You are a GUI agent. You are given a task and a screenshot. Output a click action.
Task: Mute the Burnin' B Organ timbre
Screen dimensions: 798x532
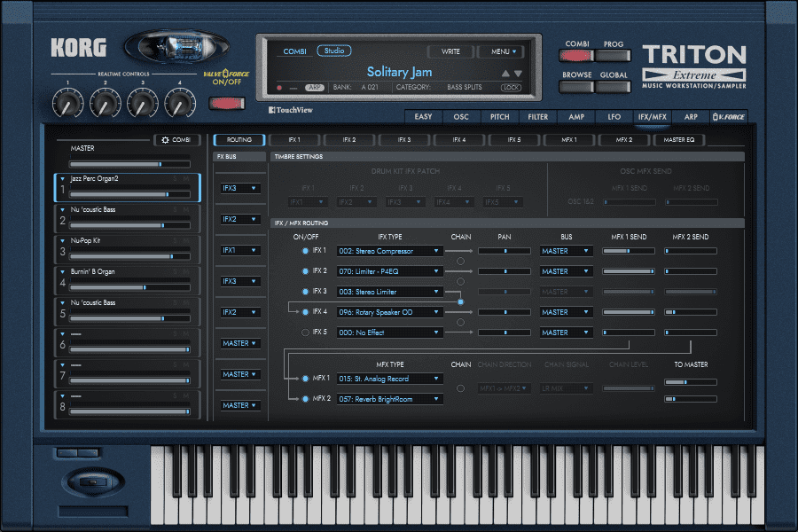186,272
